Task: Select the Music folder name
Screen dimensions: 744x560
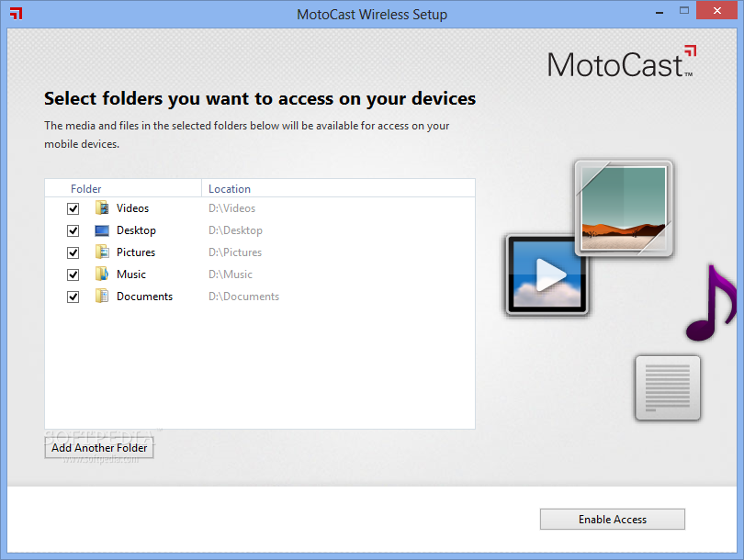Action: (131, 274)
